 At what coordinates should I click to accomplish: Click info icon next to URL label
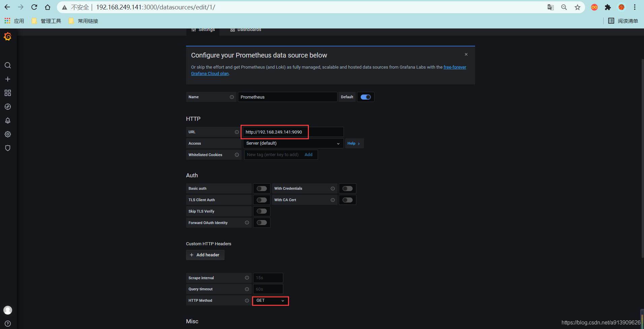237,132
